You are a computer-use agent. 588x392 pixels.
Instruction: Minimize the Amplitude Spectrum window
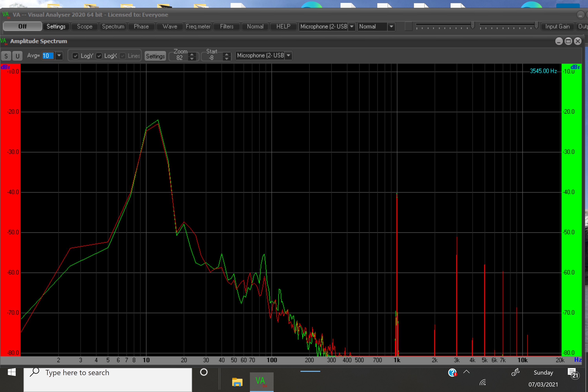(559, 41)
